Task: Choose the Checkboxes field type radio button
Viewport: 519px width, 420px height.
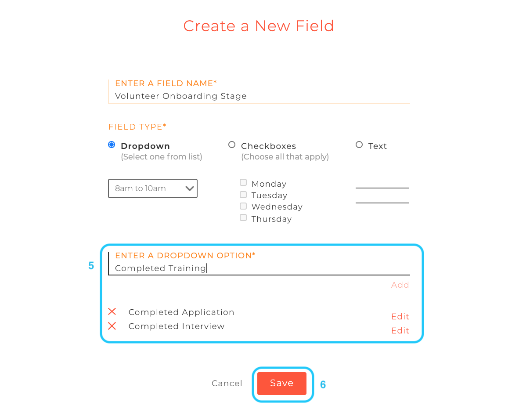Action: 232,145
